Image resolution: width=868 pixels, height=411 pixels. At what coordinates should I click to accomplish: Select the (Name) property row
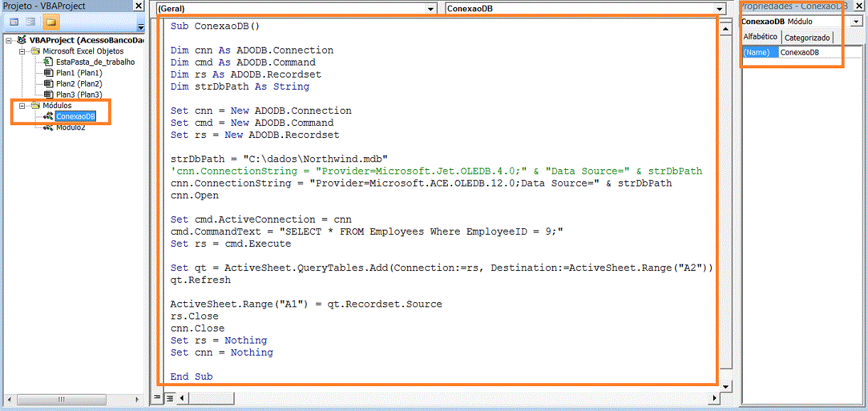[x=759, y=53]
